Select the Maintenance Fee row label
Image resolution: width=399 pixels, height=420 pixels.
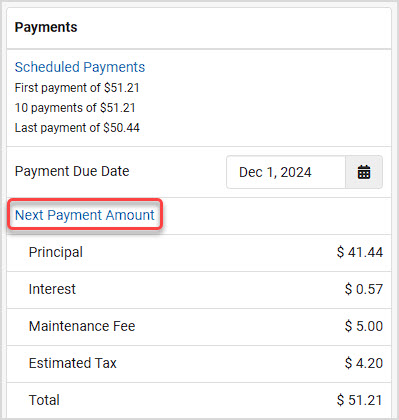pos(82,326)
